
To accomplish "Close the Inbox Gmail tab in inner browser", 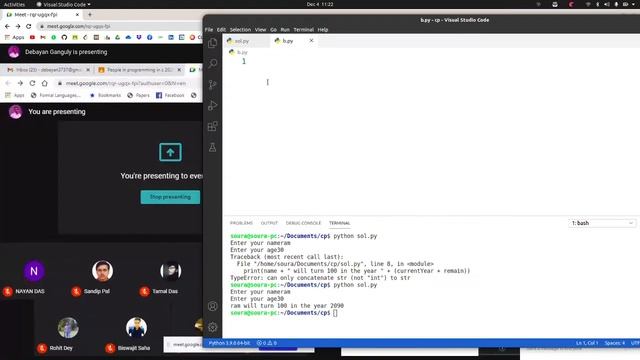I will coord(88,70).
